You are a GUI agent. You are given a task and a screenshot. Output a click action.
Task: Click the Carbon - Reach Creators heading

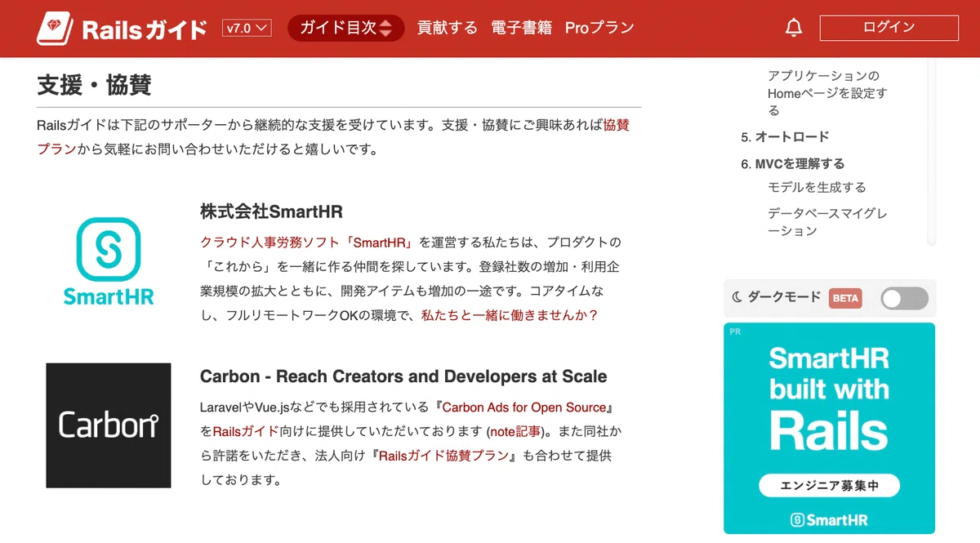(x=403, y=376)
